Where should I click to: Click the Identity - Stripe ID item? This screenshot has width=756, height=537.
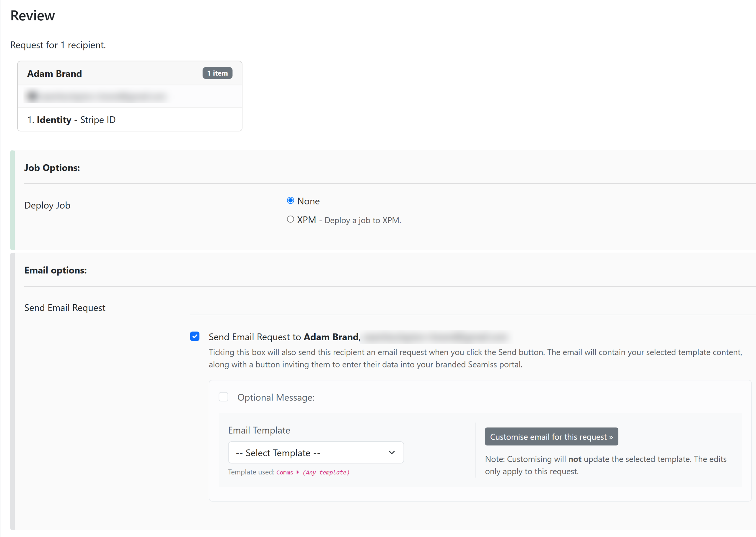(x=71, y=120)
